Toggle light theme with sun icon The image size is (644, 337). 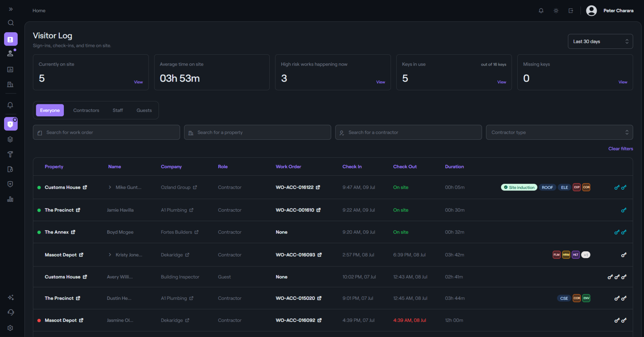pyautogui.click(x=556, y=11)
